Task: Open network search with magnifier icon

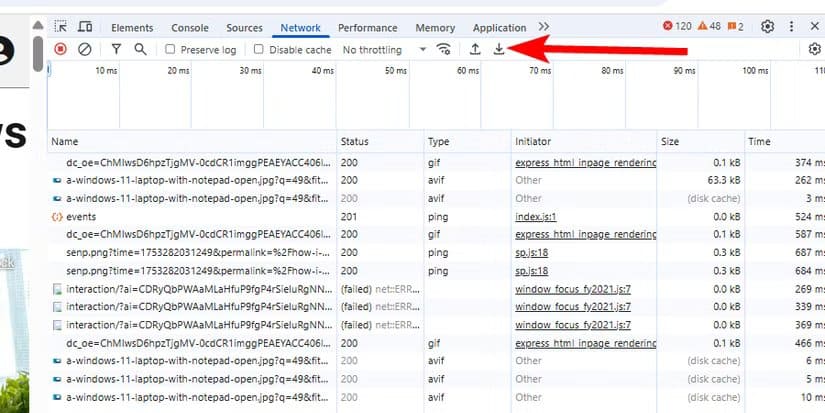Action: 140,49
